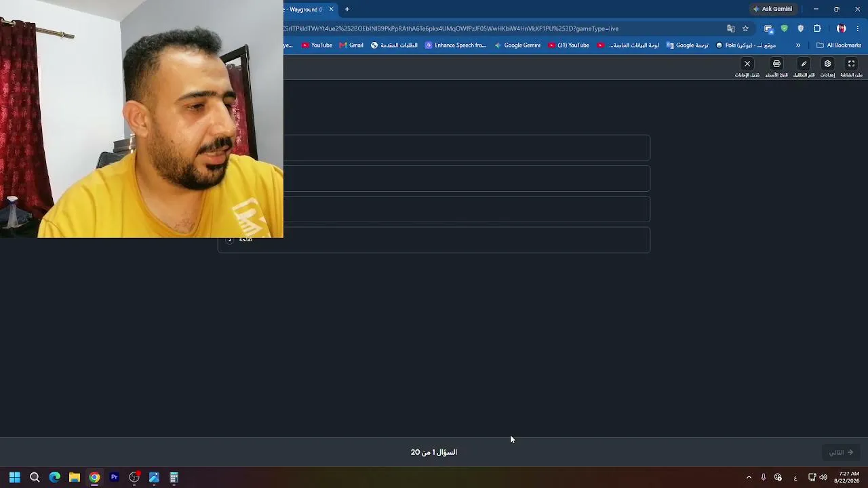Open the YouTube bookmark

[317, 45]
